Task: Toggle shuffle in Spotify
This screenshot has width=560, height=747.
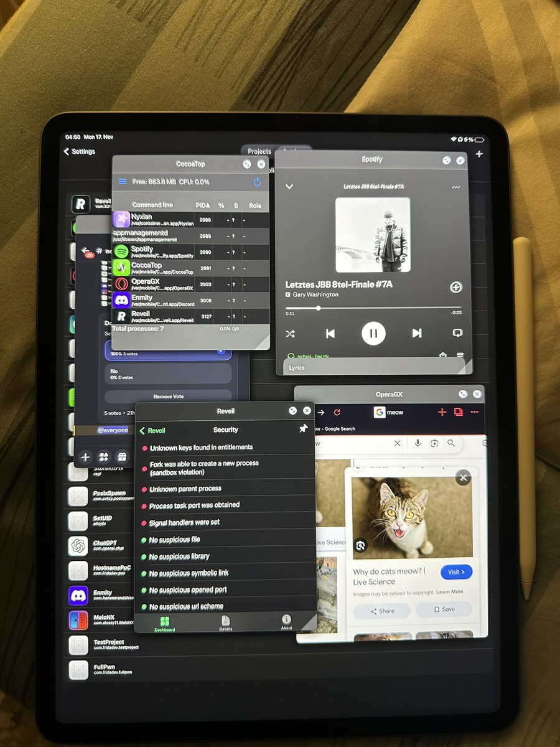Action: (290, 334)
